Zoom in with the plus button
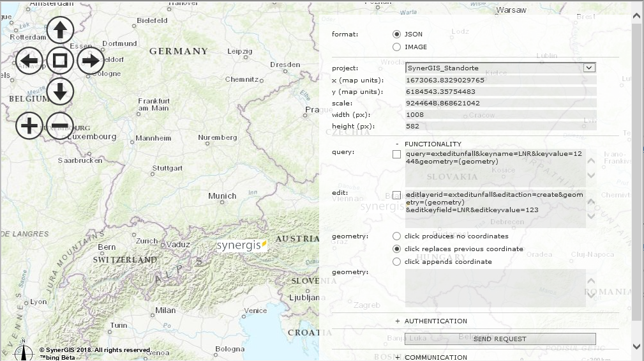This screenshot has width=644, height=361. pyautogui.click(x=29, y=125)
